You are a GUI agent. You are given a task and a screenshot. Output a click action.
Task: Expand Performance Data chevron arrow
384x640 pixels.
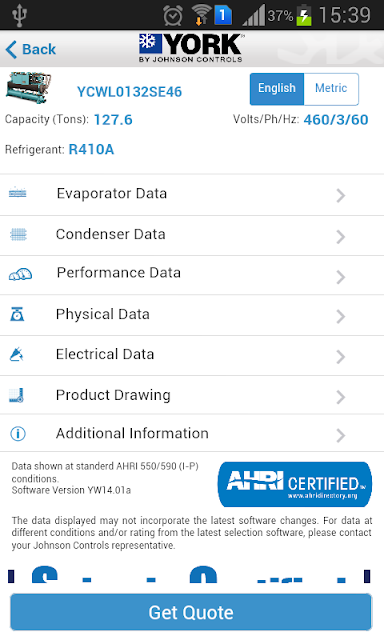[341, 277]
